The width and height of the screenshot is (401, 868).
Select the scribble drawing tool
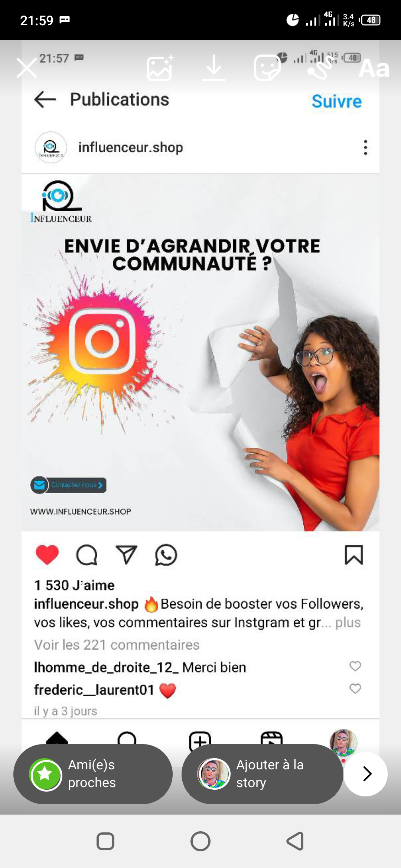(x=320, y=68)
